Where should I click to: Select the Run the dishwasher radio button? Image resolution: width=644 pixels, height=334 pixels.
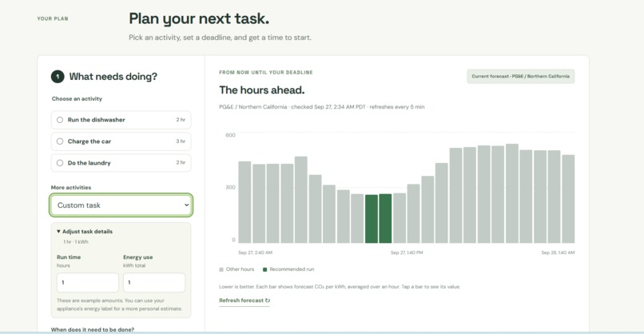tap(60, 120)
